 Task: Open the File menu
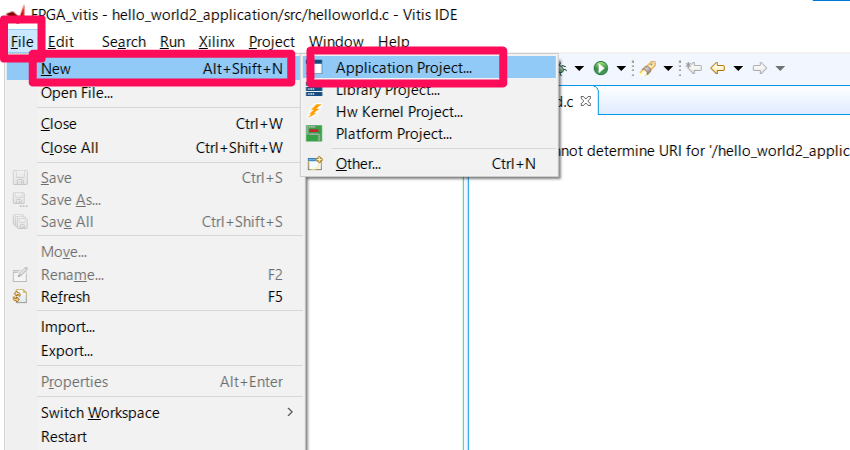click(22, 42)
